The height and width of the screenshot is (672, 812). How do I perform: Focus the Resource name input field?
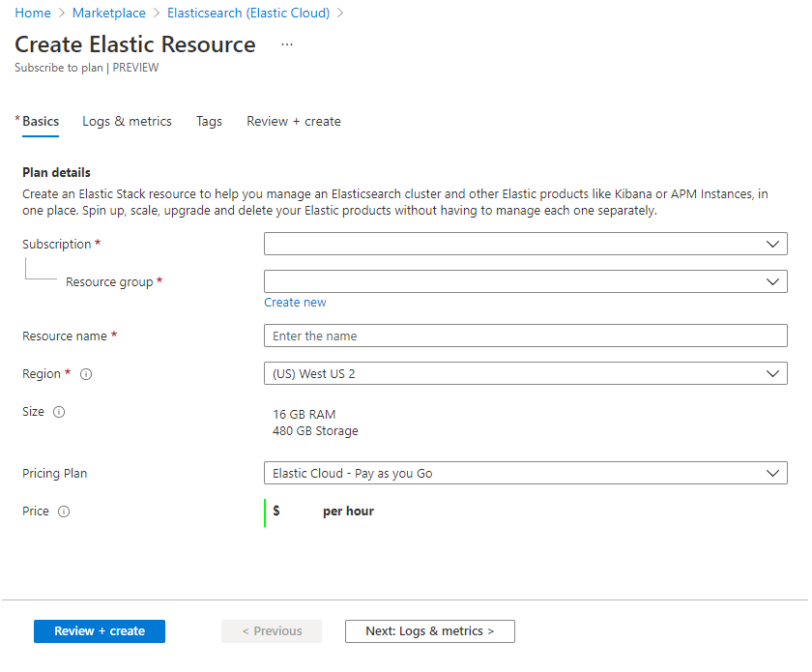(525, 336)
